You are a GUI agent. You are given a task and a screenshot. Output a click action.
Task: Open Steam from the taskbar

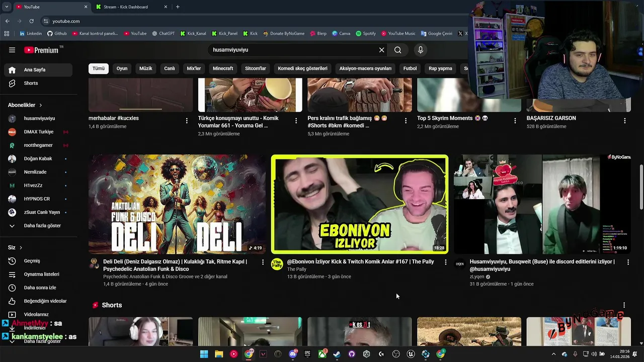click(337, 354)
